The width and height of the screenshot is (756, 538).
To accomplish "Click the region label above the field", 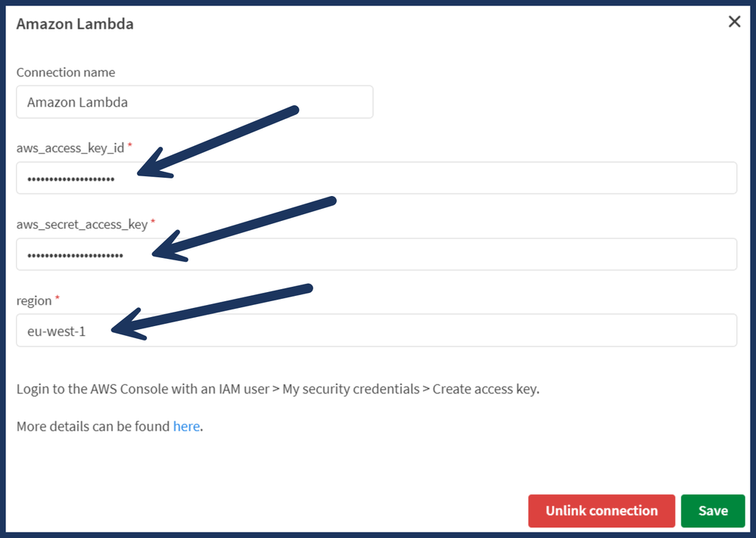I will (34, 300).
